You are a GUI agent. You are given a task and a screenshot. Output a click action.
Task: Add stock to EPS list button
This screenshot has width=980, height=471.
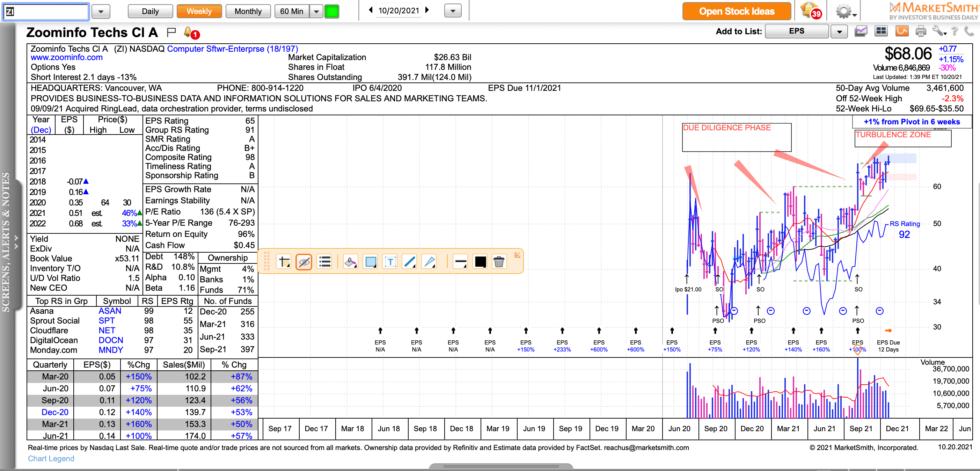[797, 31]
